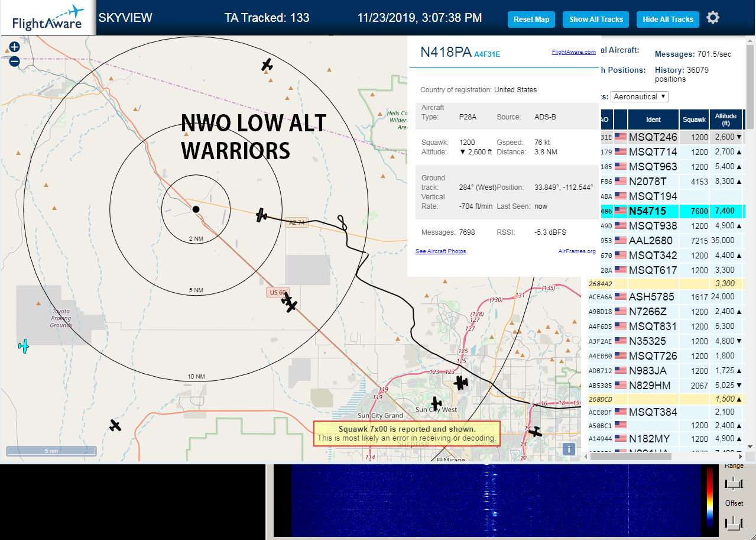Click the Reset Map button

pos(531,20)
